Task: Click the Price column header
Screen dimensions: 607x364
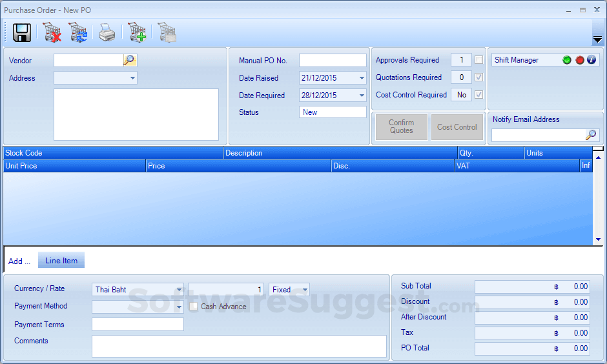Action: point(238,166)
